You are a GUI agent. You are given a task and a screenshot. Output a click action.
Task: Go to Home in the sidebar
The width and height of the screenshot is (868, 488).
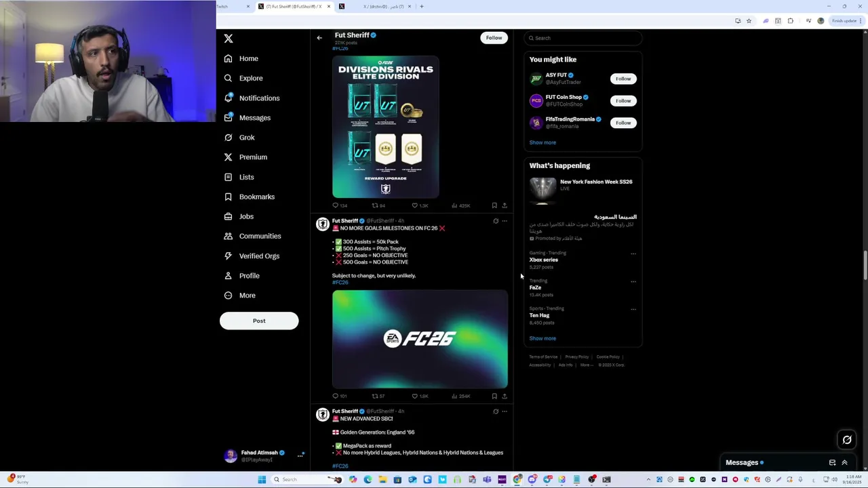pos(241,58)
